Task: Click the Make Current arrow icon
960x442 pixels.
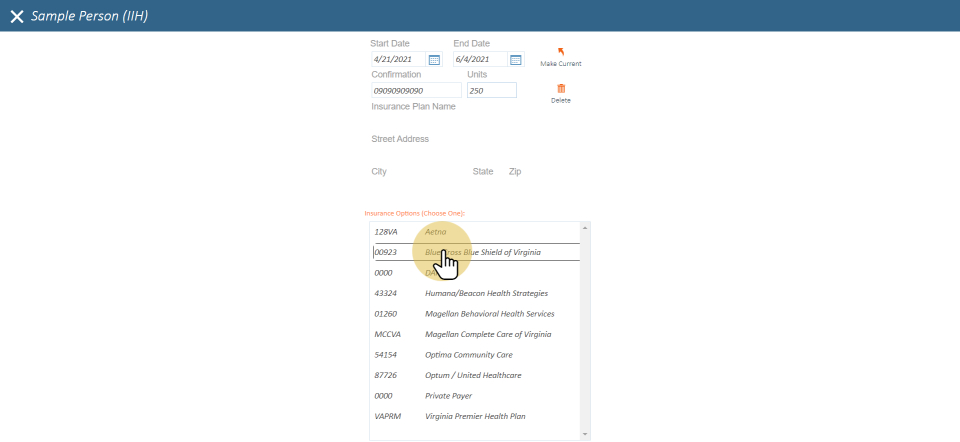Action: click(560, 52)
